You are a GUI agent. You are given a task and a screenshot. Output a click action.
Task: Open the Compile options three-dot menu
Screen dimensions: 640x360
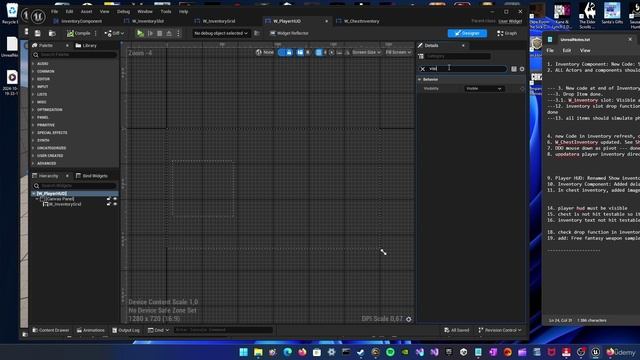[x=96, y=33]
